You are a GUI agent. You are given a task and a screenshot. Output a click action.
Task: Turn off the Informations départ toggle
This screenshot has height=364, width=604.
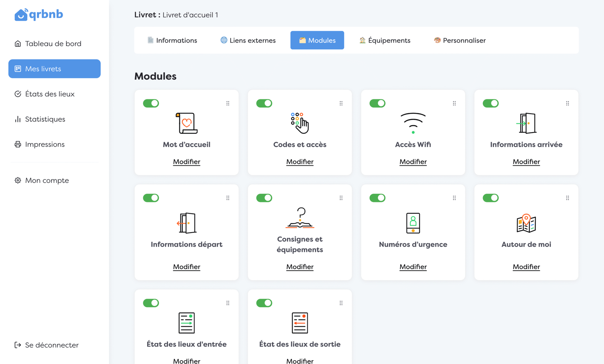click(x=151, y=198)
